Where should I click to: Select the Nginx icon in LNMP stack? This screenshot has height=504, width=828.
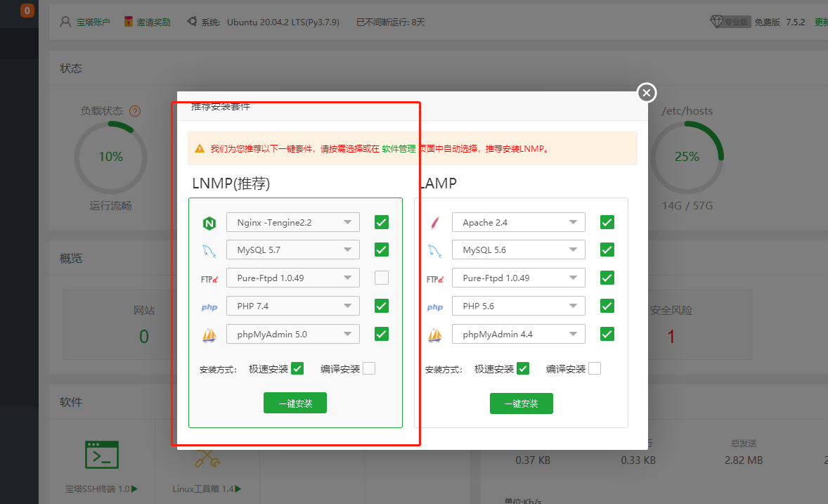tap(209, 221)
